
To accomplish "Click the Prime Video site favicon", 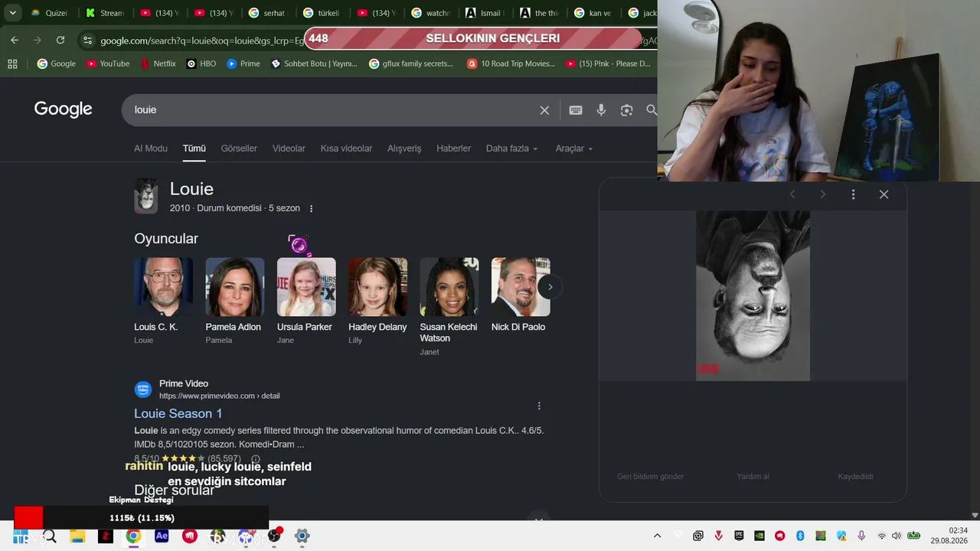I will (143, 390).
